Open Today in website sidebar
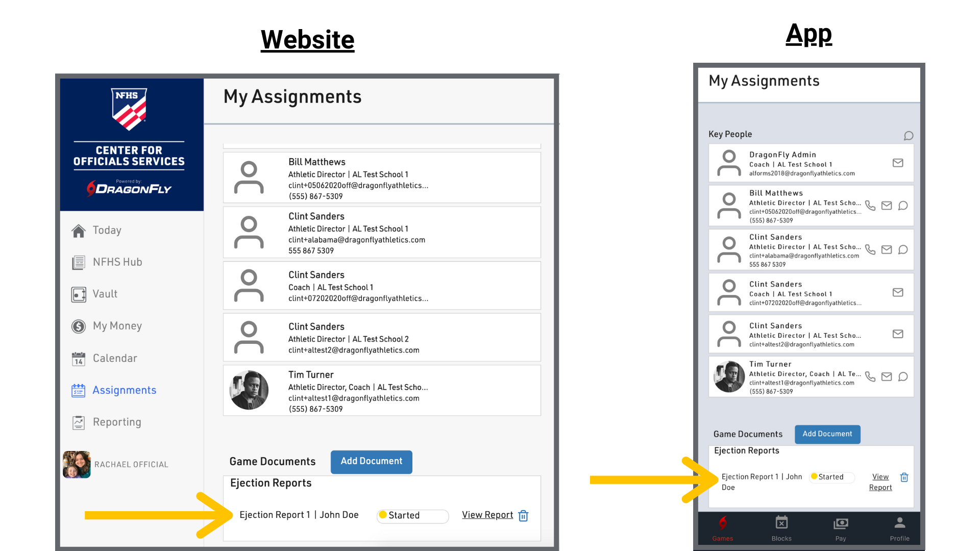The height and width of the screenshot is (551, 980). [107, 230]
